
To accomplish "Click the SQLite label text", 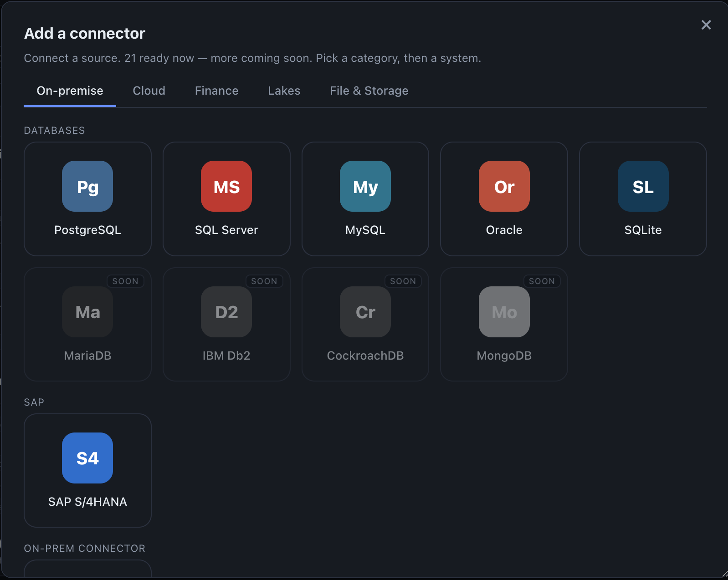I will [643, 230].
